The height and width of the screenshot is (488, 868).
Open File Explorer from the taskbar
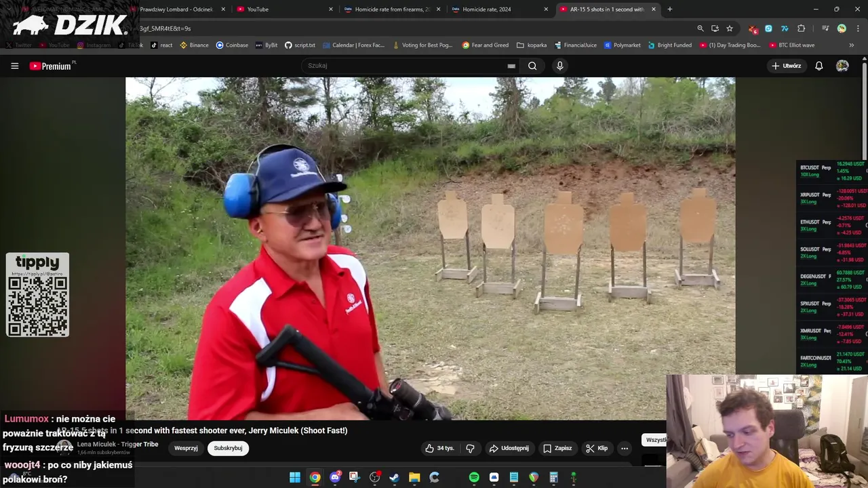pyautogui.click(x=414, y=478)
